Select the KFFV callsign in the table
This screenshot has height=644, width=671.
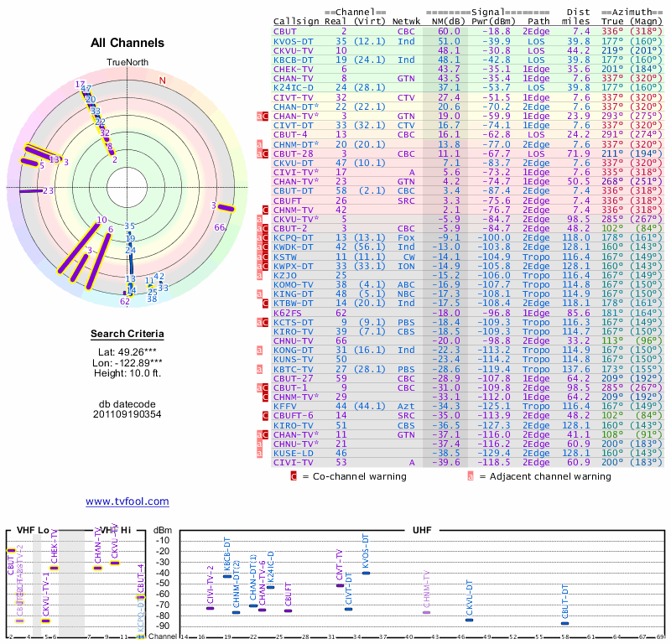tap(285, 407)
